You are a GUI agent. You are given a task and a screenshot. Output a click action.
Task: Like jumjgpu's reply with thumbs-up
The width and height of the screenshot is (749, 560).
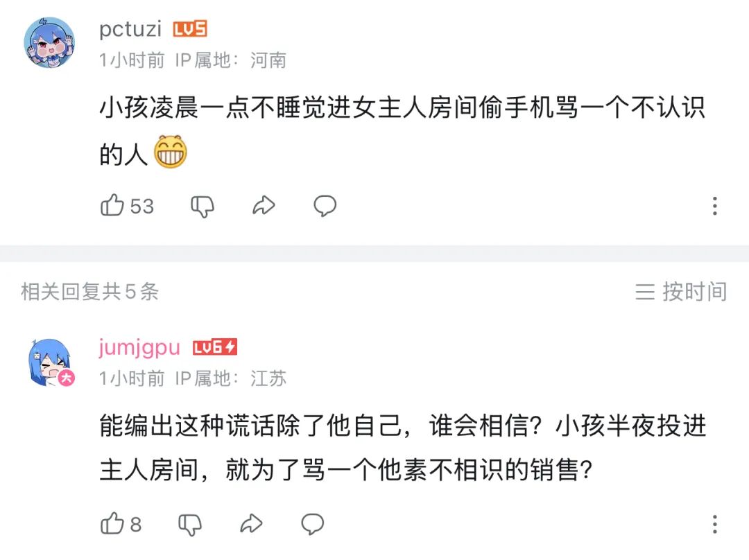pyautogui.click(x=113, y=524)
